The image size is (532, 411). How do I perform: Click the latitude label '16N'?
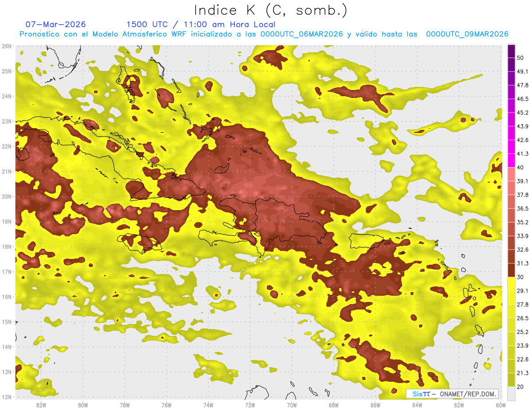pos(7,297)
